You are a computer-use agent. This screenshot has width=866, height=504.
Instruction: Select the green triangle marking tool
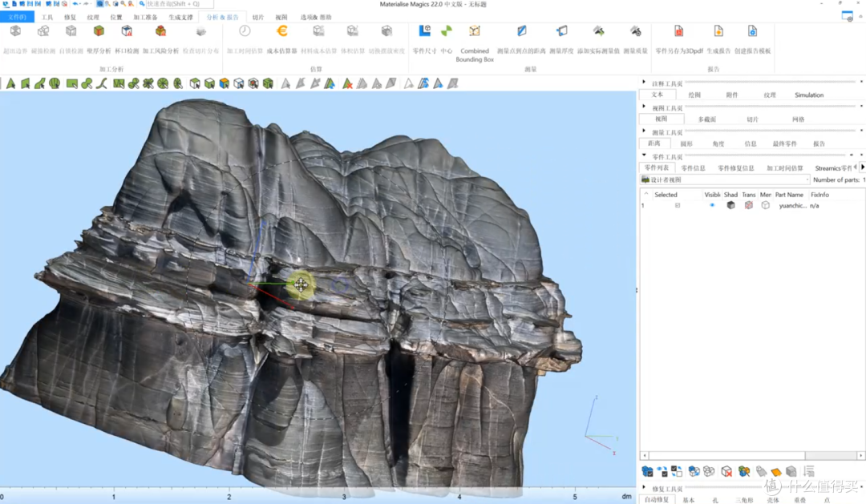coord(10,83)
